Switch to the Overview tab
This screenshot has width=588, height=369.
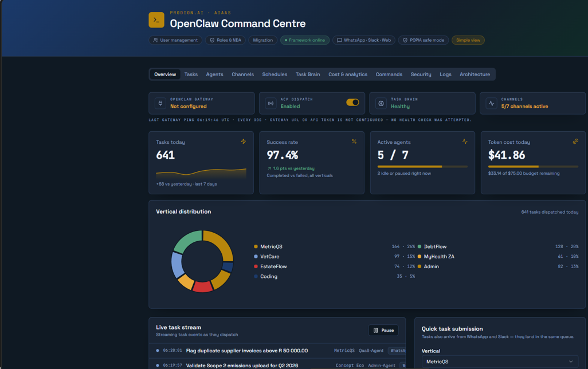(165, 74)
